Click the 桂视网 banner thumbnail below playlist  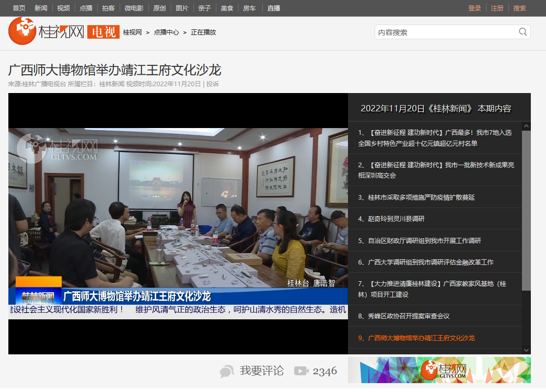439,370
